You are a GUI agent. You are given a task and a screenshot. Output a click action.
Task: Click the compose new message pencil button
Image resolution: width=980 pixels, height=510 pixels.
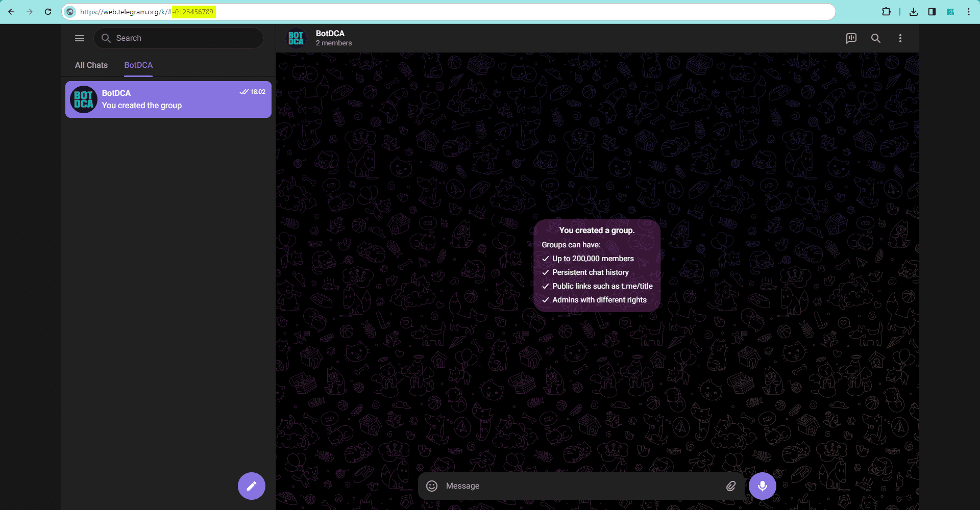(x=251, y=486)
